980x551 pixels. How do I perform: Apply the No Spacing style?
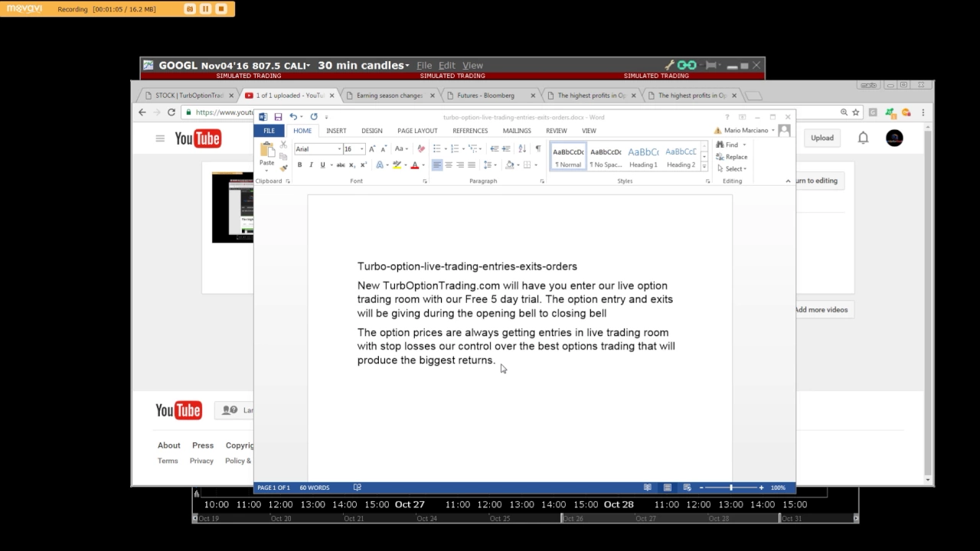(606, 156)
